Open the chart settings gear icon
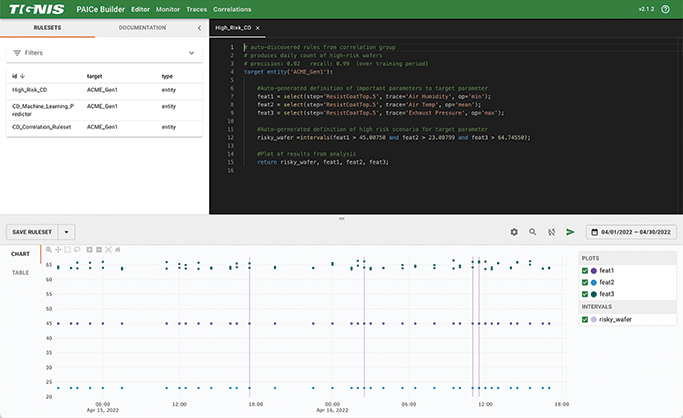 514,231
